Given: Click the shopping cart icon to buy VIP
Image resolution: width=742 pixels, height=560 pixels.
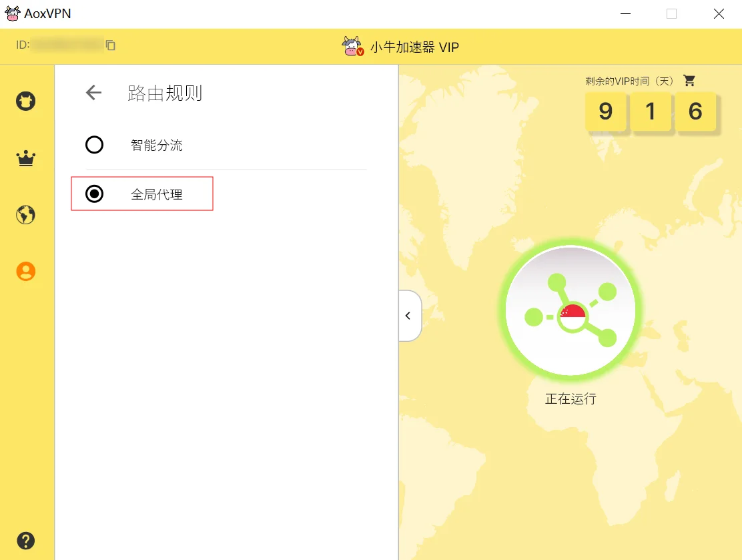Looking at the screenshot, I should 689,81.
